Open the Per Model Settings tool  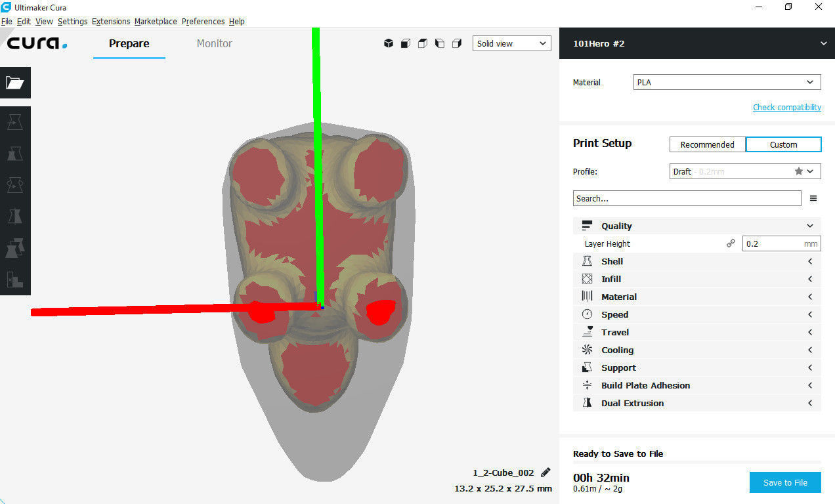(15, 248)
